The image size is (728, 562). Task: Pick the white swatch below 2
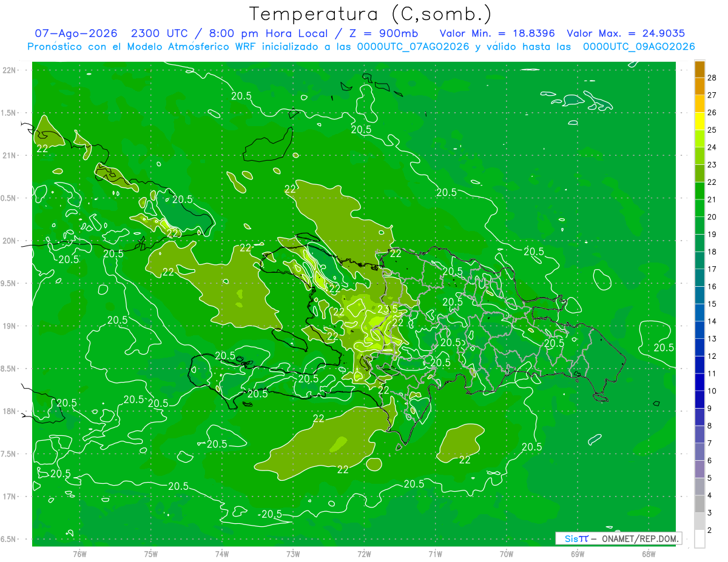coord(699,539)
